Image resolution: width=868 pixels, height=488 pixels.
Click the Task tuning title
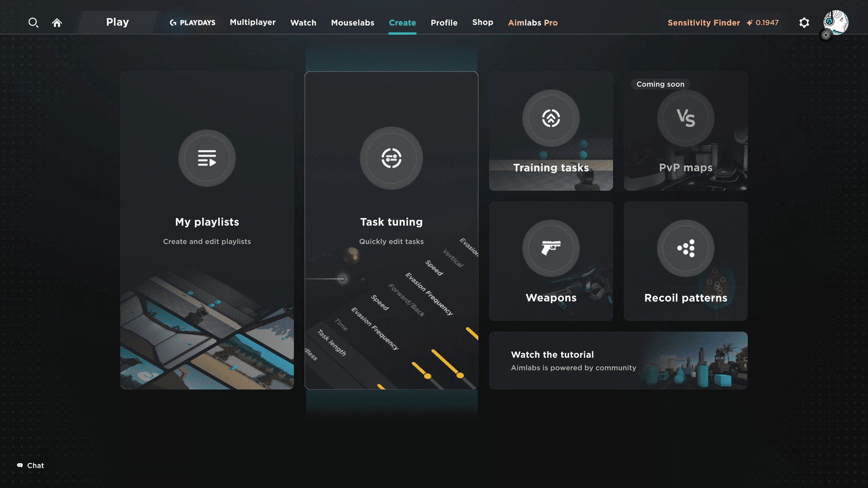coord(391,222)
